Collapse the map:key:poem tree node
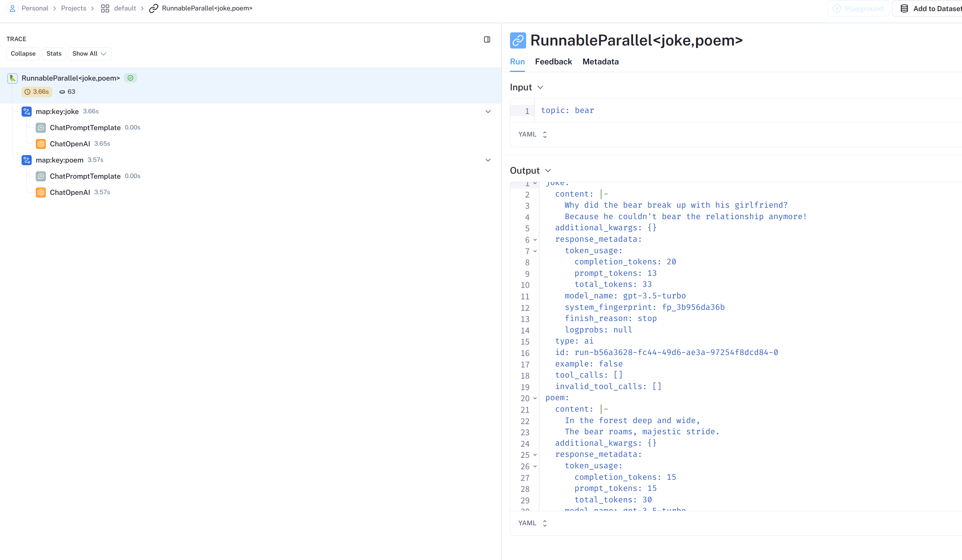This screenshot has width=962, height=560. [x=488, y=160]
